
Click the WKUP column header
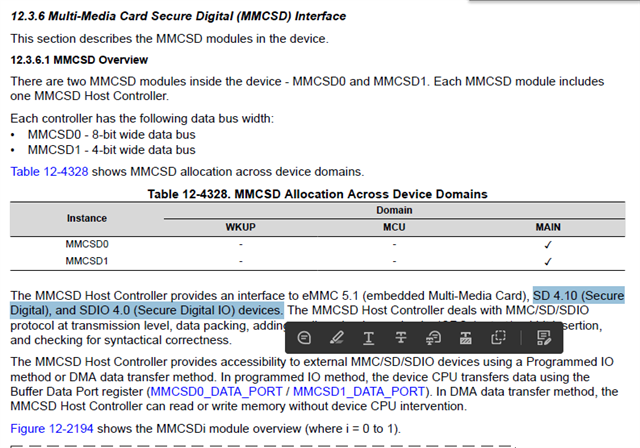(240, 227)
